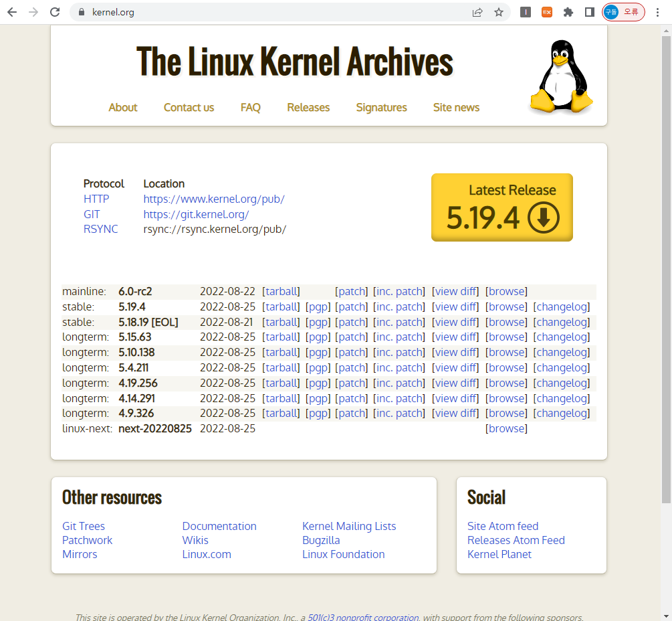This screenshot has height=621, width=672.
Task: Download tarball for longterm 5.4.211
Action: pos(281,367)
